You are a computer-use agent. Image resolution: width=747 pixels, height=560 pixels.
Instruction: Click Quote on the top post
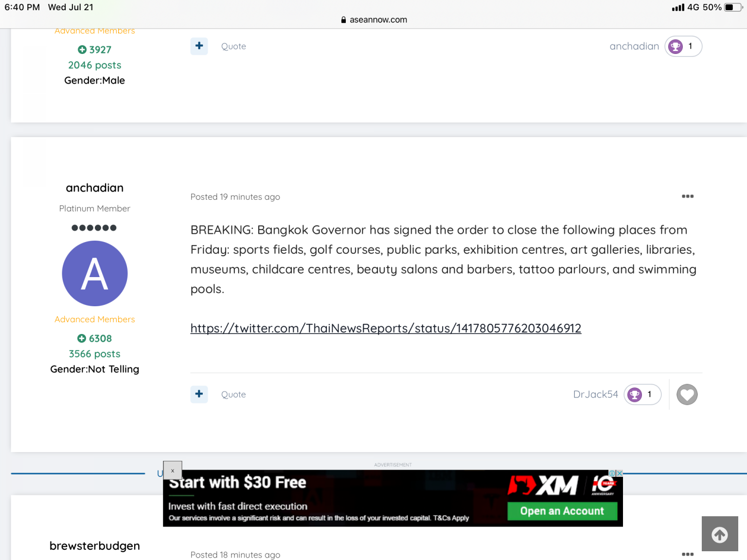[233, 46]
